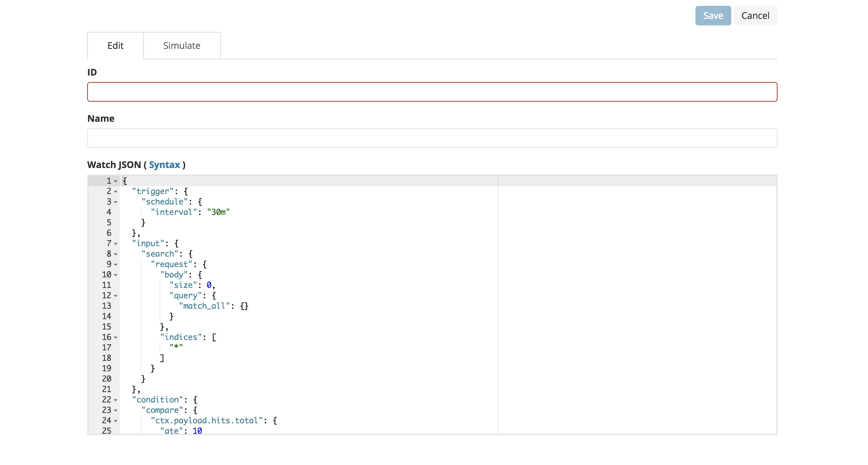Fold the "input" section on line 7
This screenshot has width=868, height=465.
tap(116, 244)
